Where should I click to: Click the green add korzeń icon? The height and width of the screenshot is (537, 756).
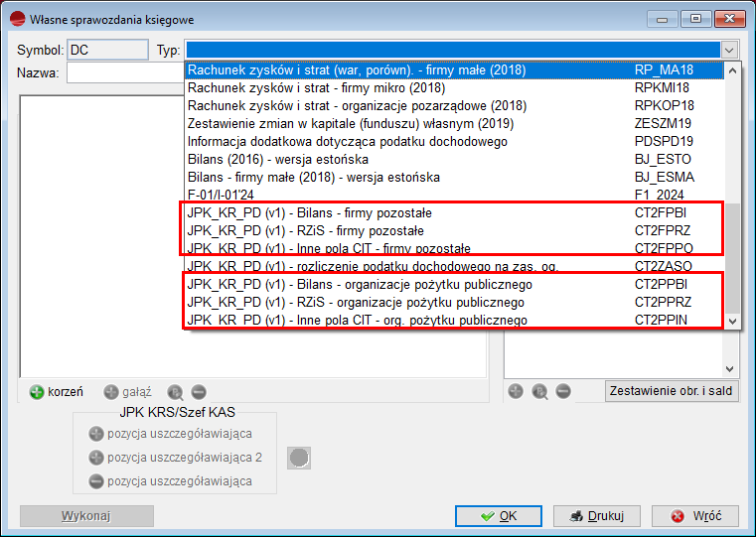point(37,392)
